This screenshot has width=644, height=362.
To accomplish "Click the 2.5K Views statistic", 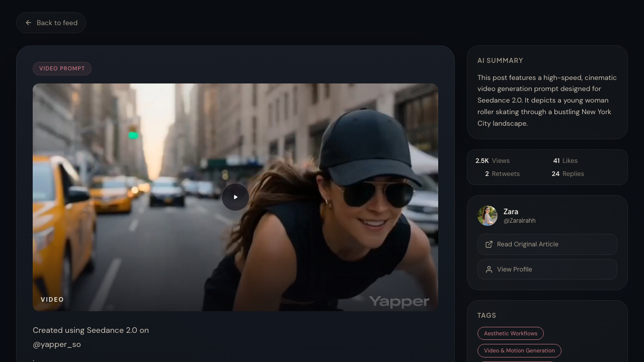I will pos(493,160).
